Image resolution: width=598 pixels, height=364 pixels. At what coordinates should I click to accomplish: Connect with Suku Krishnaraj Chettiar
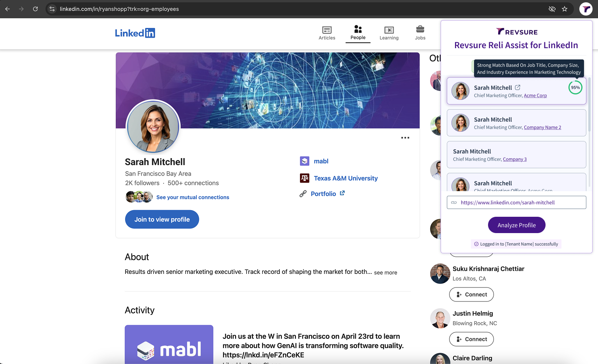click(471, 294)
